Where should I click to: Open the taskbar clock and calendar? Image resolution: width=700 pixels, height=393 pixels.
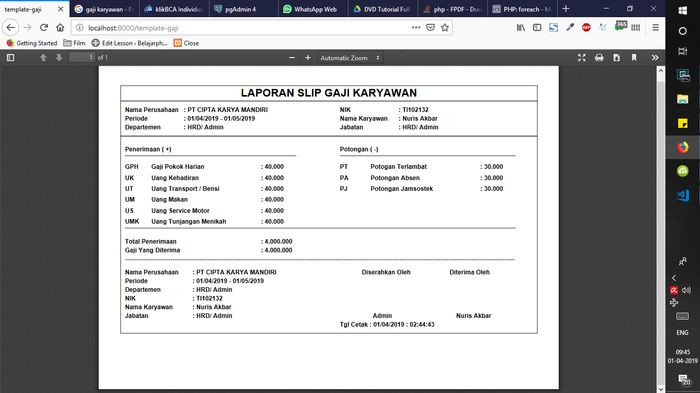[x=683, y=356]
